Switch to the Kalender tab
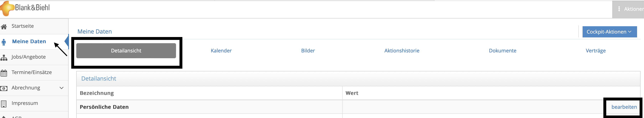 point(221,51)
